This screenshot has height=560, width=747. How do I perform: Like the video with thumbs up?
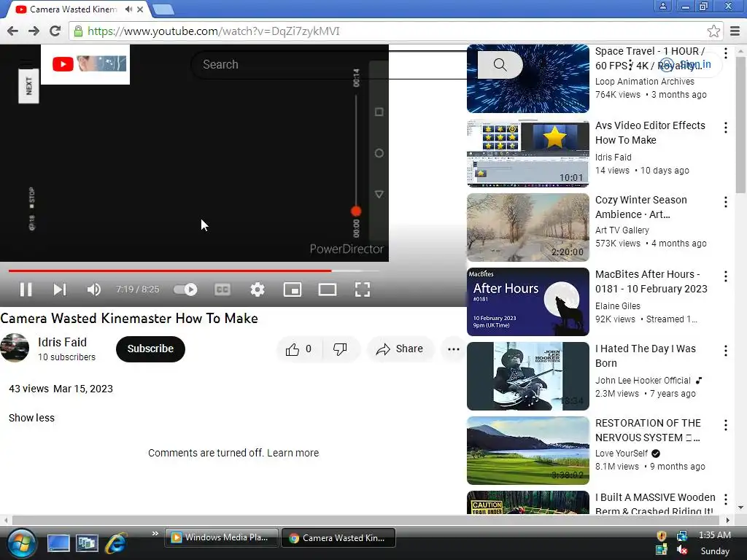point(298,349)
